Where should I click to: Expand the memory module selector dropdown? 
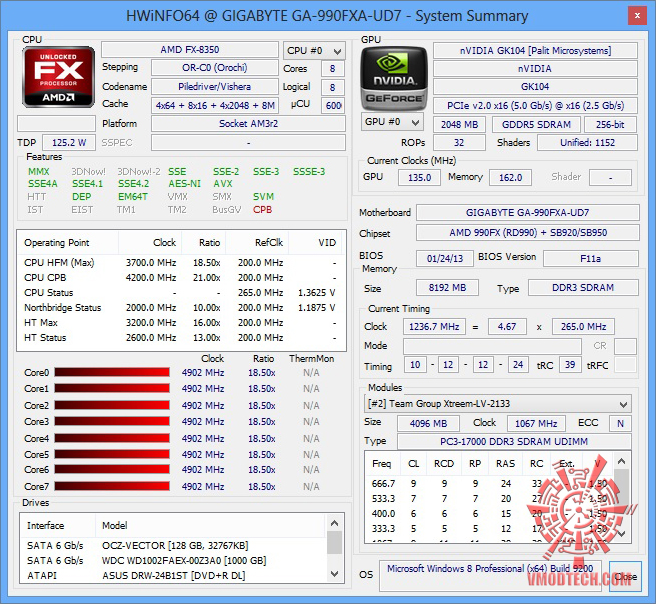click(497, 404)
